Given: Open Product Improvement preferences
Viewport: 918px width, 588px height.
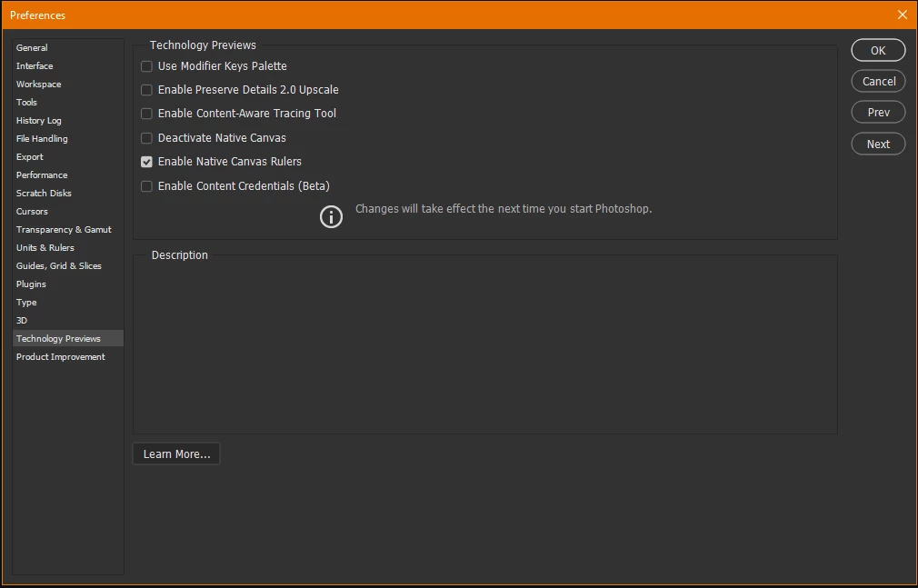Looking at the screenshot, I should (68, 356).
